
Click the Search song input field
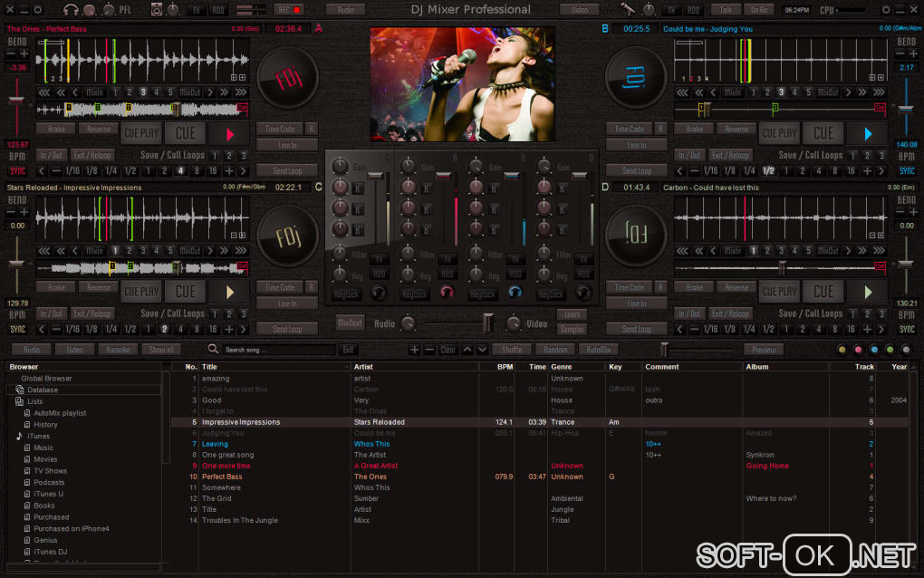pyautogui.click(x=279, y=350)
